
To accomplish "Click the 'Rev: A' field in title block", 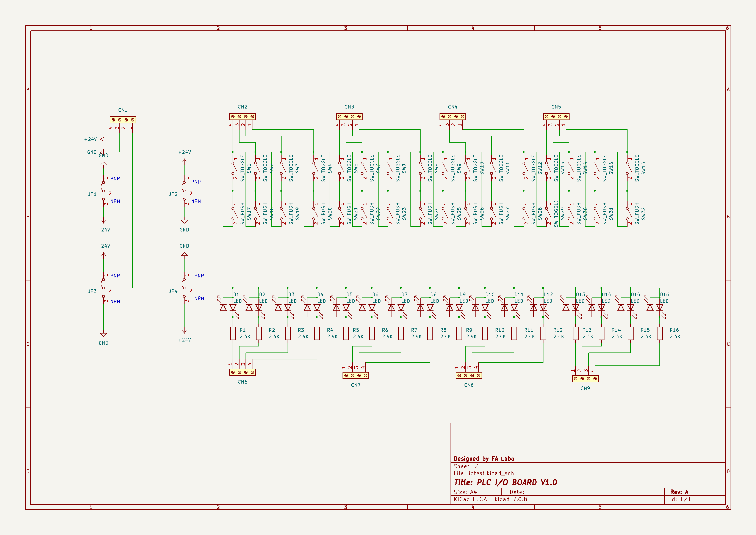I will point(679,492).
